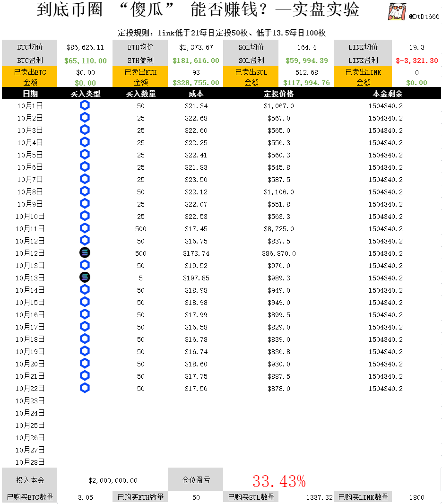Click the LINK coin icon for 10月11日
Image resolution: width=442 pixels, height=504 pixels.
pyautogui.click(x=85, y=228)
